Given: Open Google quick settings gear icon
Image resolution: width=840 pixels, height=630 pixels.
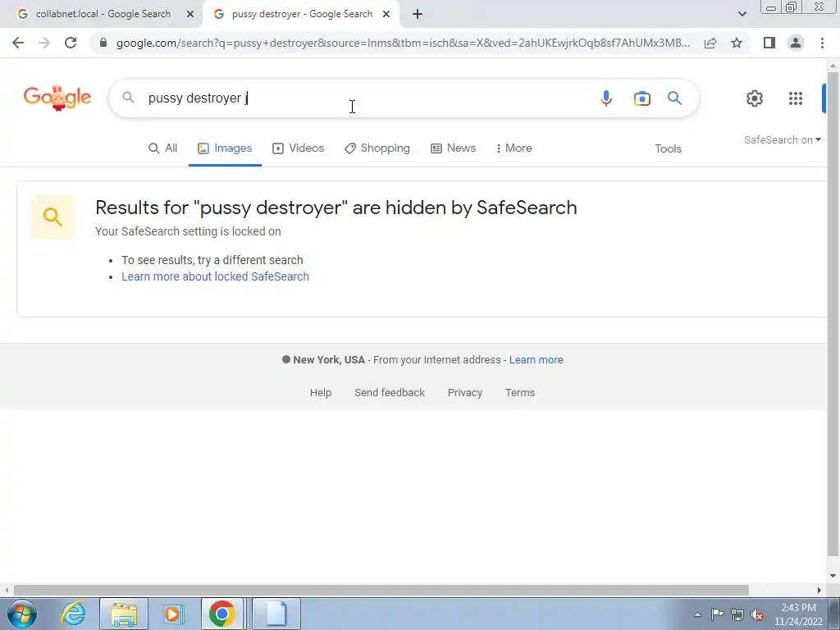Looking at the screenshot, I should pyautogui.click(x=755, y=98).
